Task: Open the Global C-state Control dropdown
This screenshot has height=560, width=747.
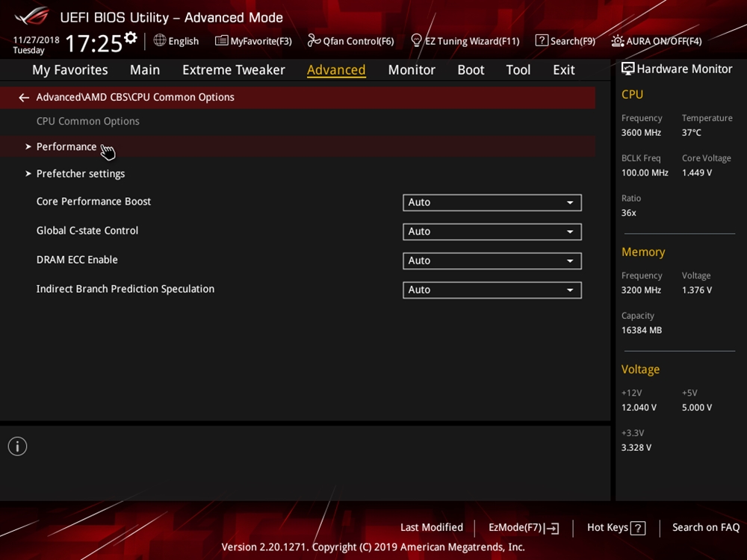Action: [492, 231]
